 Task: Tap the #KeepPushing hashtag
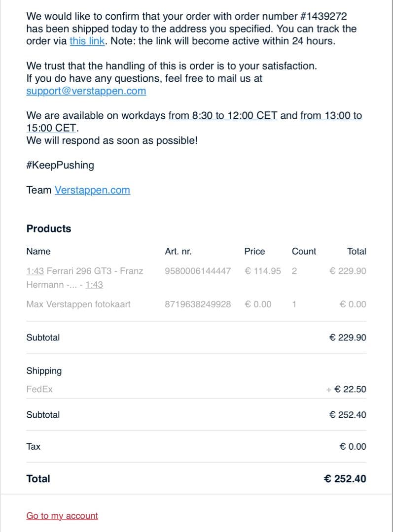tap(60, 165)
